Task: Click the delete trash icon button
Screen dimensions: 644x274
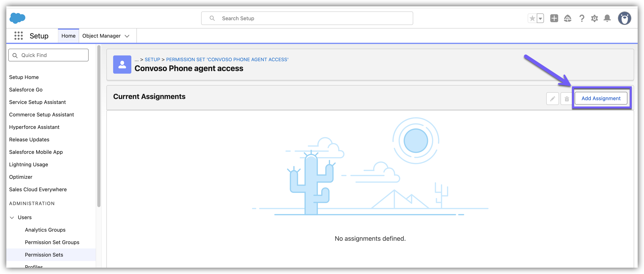Action: [x=566, y=98]
